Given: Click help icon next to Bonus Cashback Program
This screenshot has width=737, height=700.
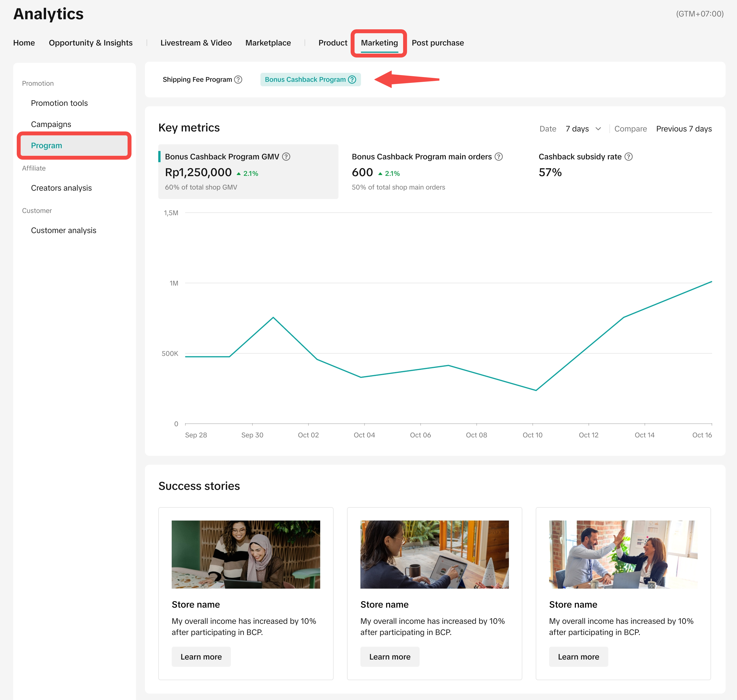Looking at the screenshot, I should (x=352, y=80).
